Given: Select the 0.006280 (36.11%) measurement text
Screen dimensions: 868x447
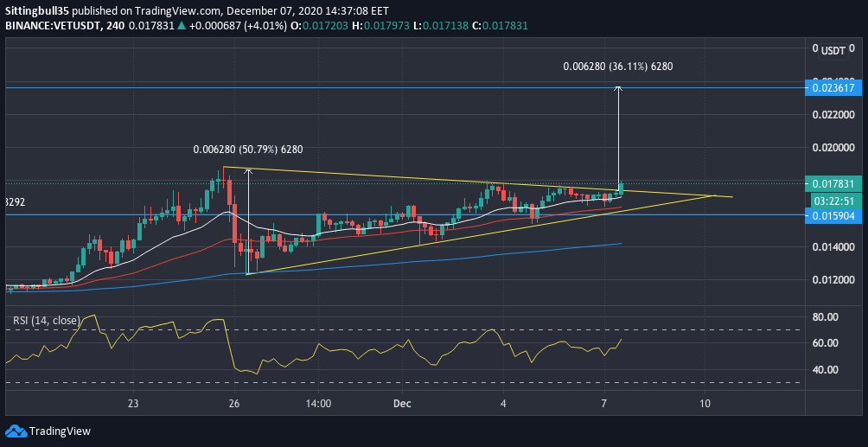Looking at the screenshot, I should pyautogui.click(x=617, y=67).
